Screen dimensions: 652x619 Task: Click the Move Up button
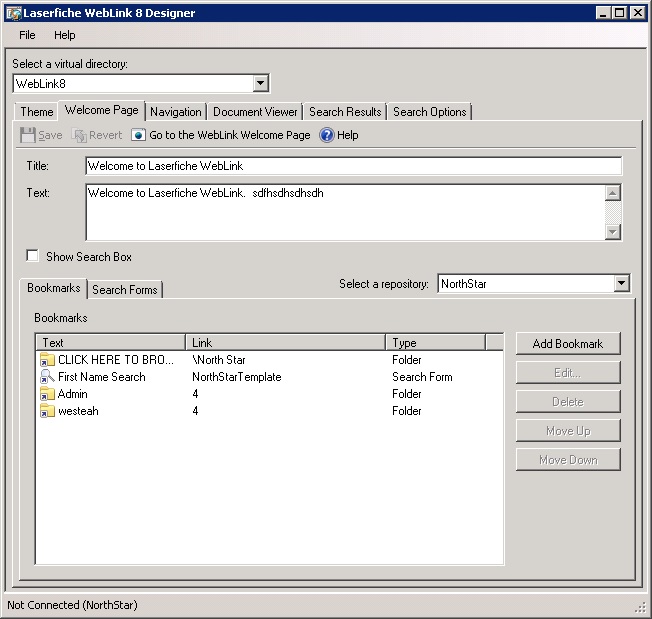tap(568, 431)
